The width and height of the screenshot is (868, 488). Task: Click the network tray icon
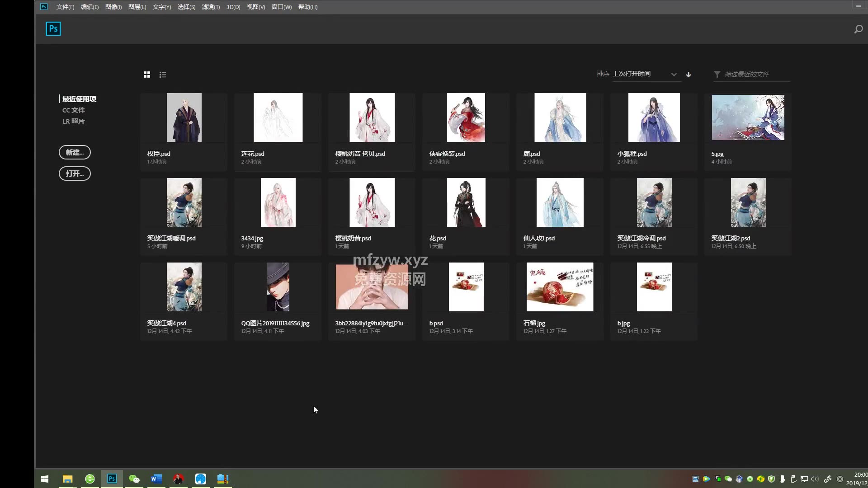tap(804, 479)
